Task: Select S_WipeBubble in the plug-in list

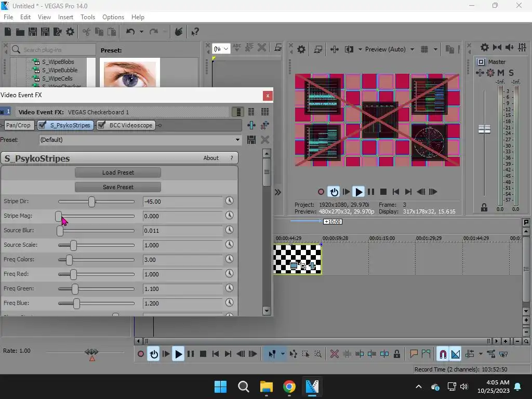Action: point(60,70)
